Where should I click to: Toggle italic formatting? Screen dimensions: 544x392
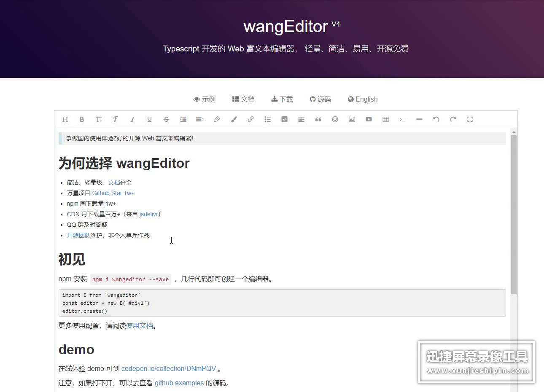point(132,119)
